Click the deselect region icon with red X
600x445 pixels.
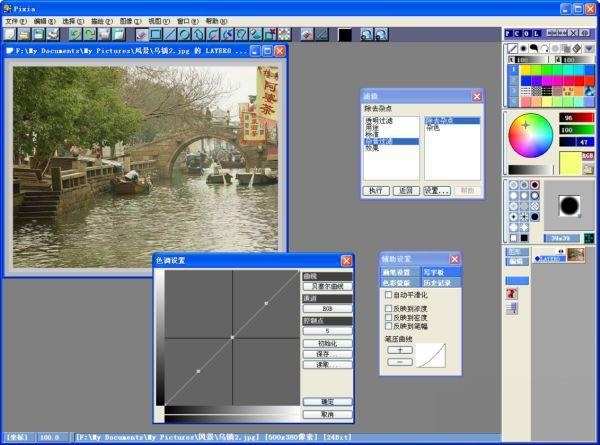270,35
